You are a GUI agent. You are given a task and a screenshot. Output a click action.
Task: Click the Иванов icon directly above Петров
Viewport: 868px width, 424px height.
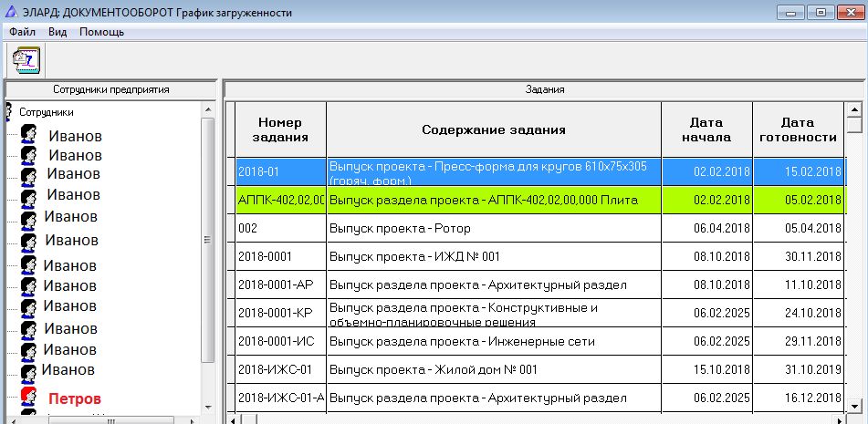pos(29,370)
